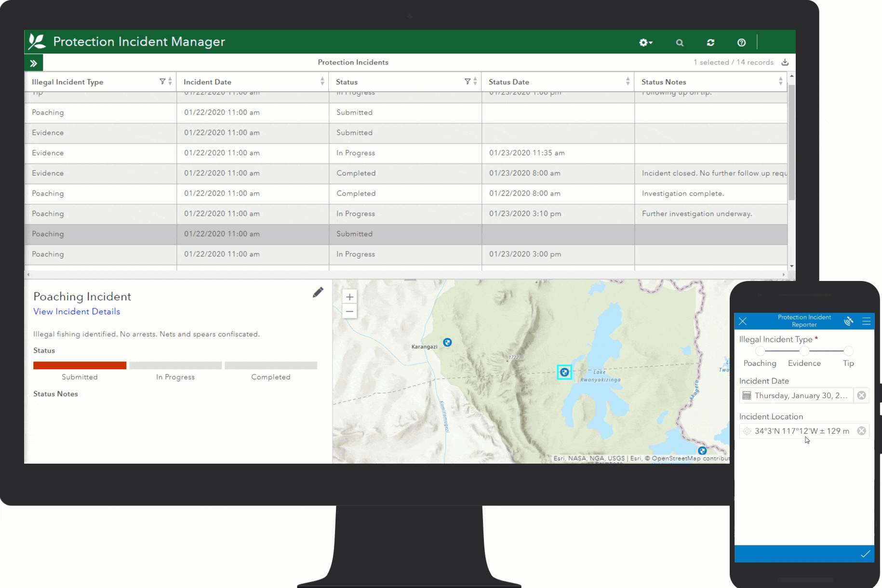The width and height of the screenshot is (882, 588).
Task: Open the calendar icon in Incident Date field
Action: pos(747,395)
